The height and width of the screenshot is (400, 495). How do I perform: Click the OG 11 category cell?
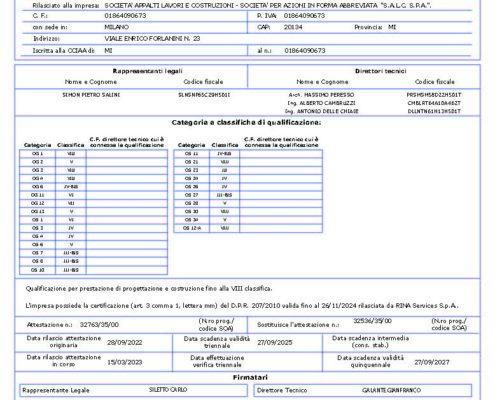click(x=37, y=195)
